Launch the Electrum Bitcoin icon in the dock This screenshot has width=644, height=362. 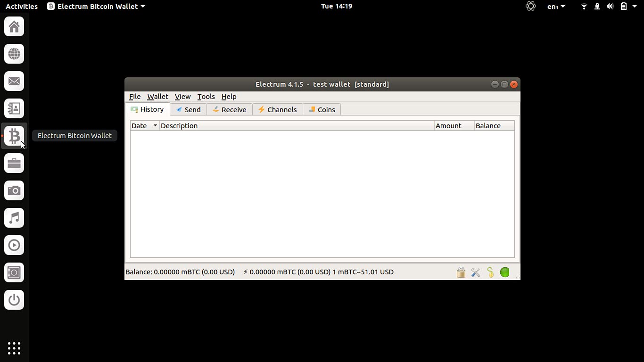[14, 136]
